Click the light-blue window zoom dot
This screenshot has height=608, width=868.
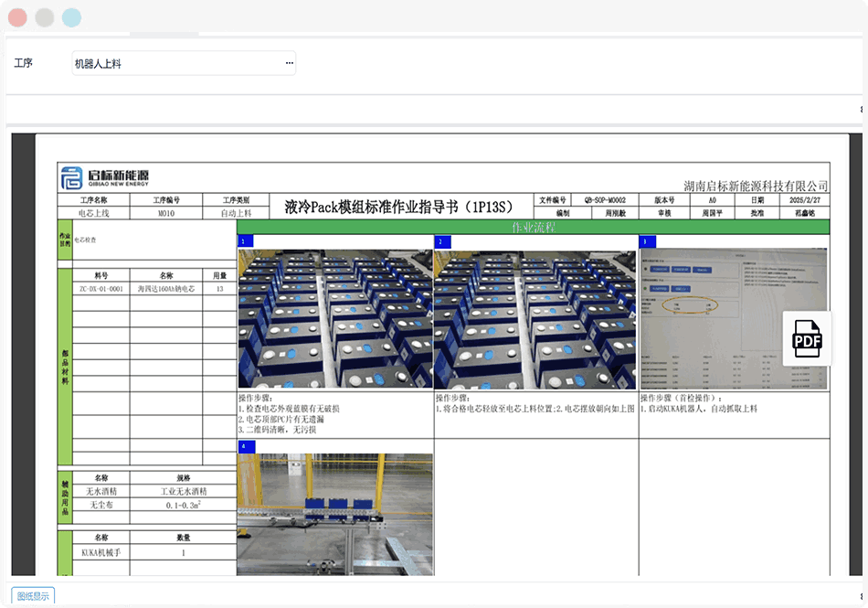click(71, 17)
